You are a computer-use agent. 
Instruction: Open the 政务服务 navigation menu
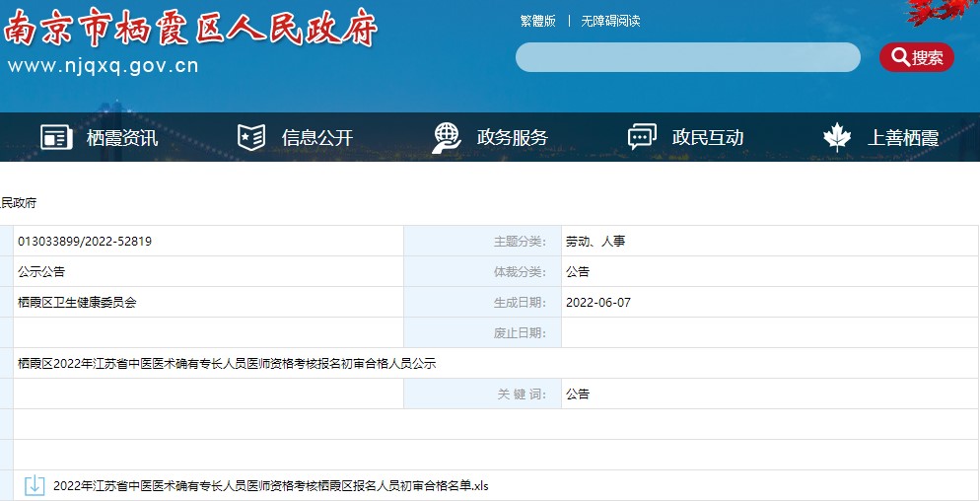click(x=513, y=138)
